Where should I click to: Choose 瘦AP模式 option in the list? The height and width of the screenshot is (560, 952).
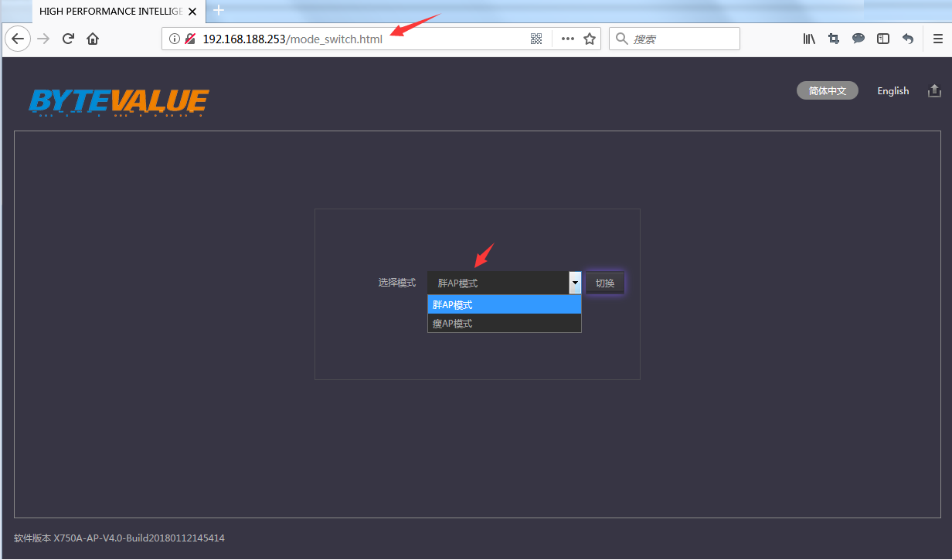[x=504, y=324]
